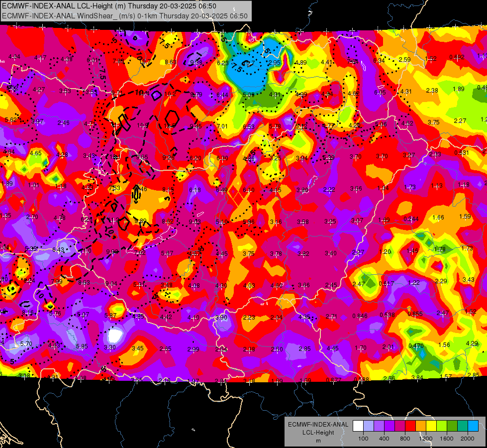This screenshot has height=448, width=487.
Task: Select the wind shear value 10.9
Action: [x=143, y=125]
